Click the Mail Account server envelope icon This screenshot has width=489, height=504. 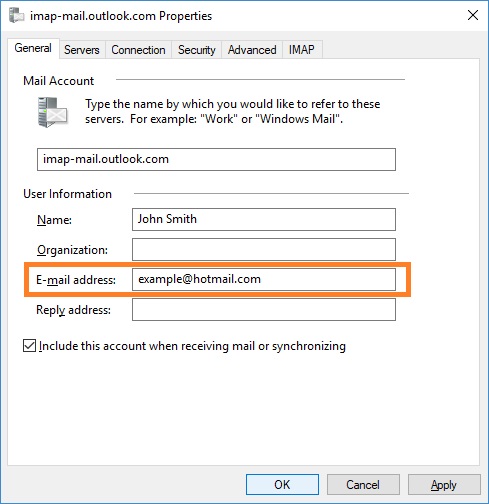click(x=53, y=112)
